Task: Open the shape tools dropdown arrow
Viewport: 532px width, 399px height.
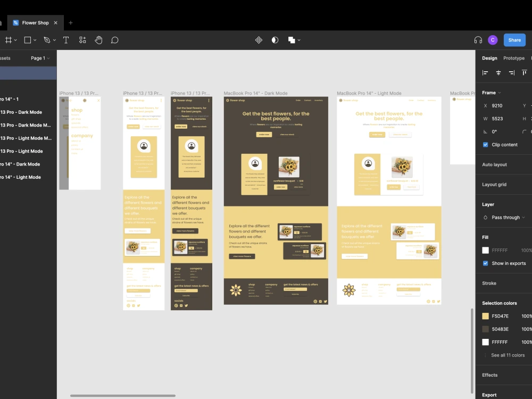Action: [35, 40]
